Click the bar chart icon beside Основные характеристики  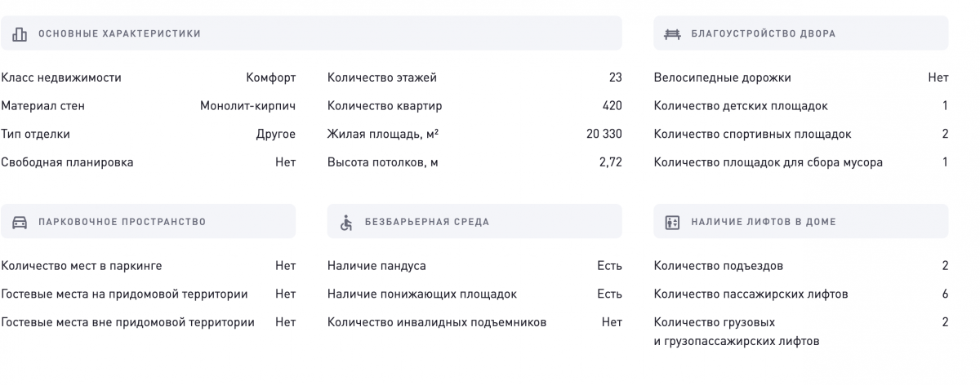[x=20, y=34]
